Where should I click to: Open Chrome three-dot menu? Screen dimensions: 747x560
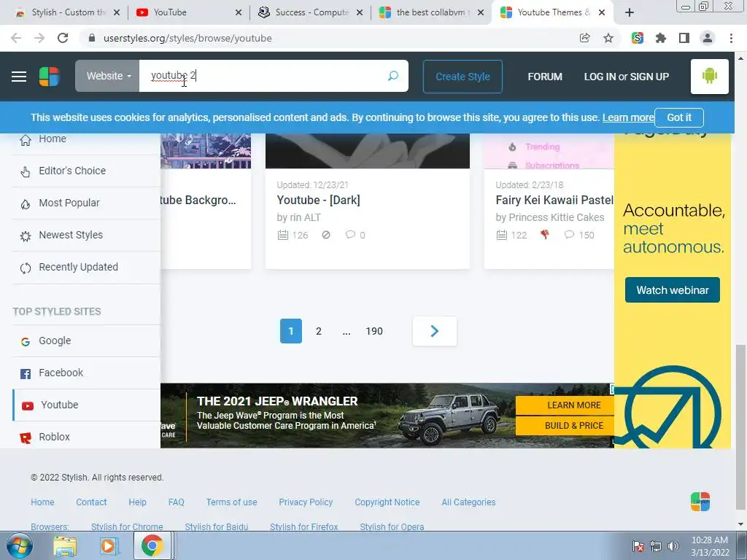pyautogui.click(x=731, y=38)
